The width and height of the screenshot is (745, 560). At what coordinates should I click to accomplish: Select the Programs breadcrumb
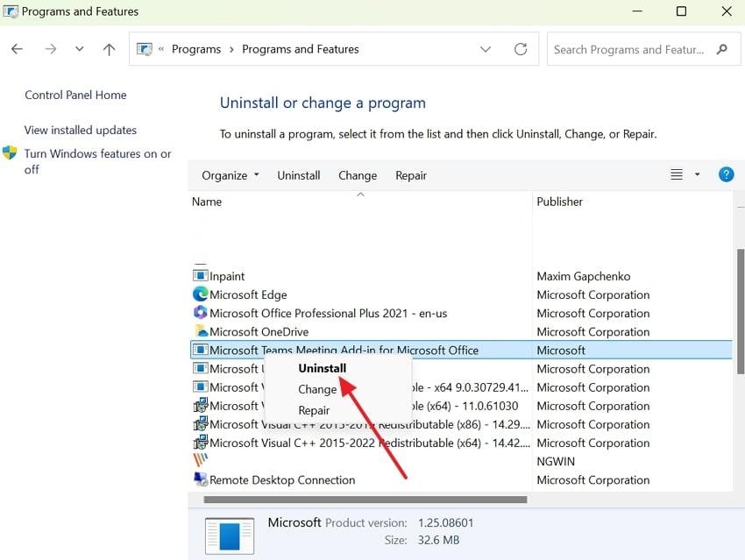coord(196,49)
